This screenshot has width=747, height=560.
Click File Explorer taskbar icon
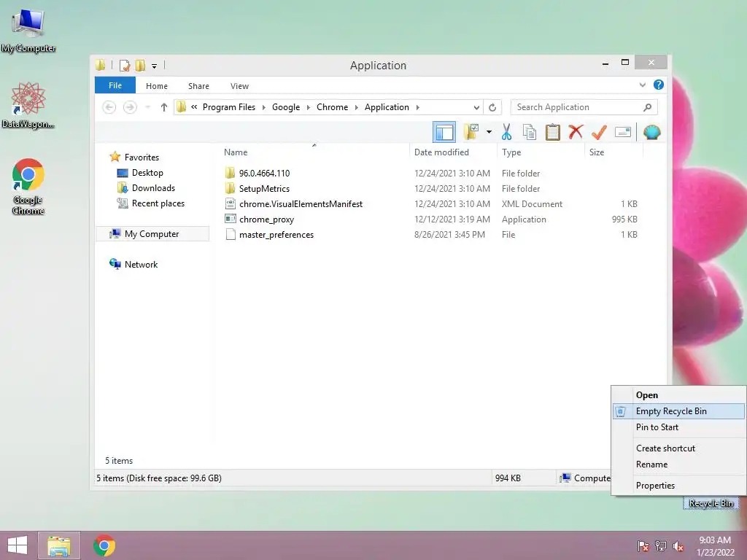tap(59, 545)
